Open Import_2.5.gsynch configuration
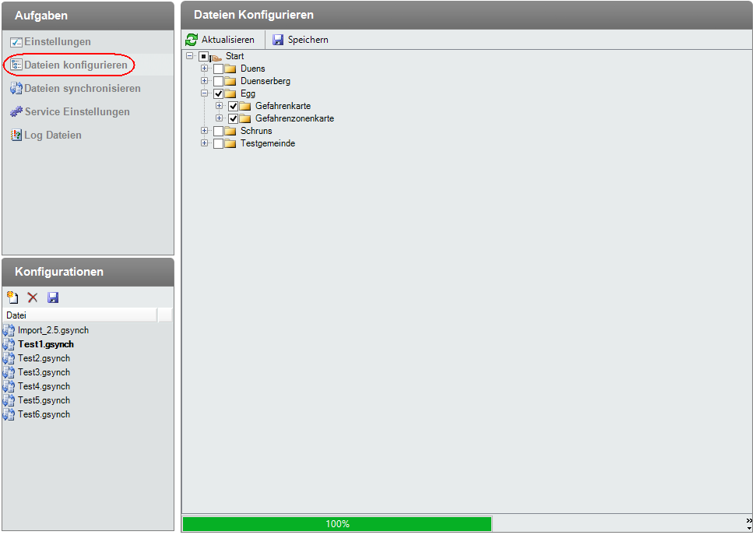Image resolution: width=756 pixels, height=535 pixels. (x=53, y=330)
